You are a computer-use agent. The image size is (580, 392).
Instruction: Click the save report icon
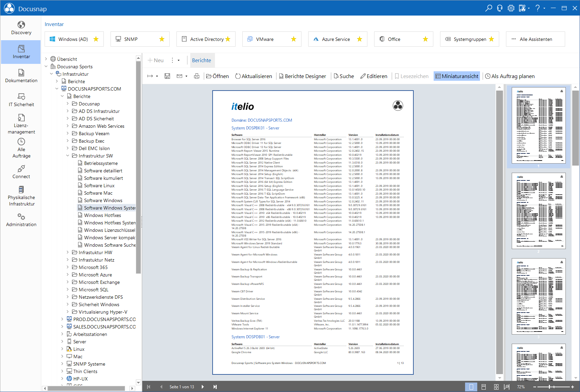pyautogui.click(x=167, y=76)
